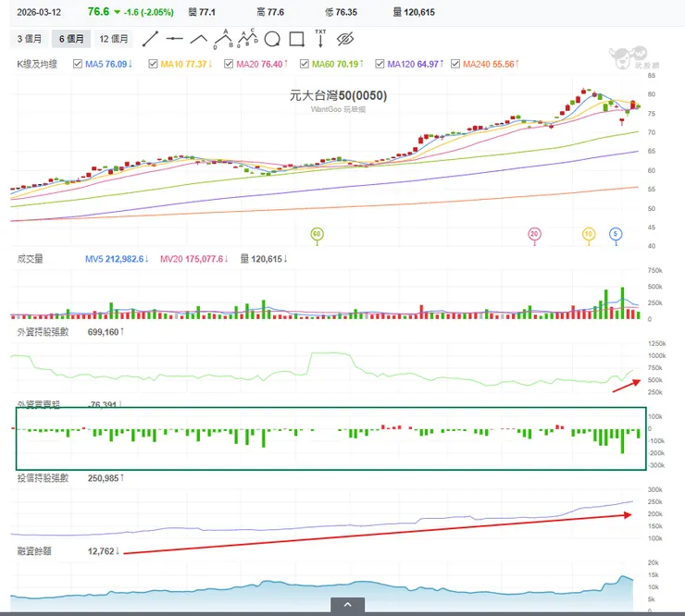Screen dimensions: 685x616
Task: Uncheck the MA120 moving average checkbox
Action: tap(380, 64)
